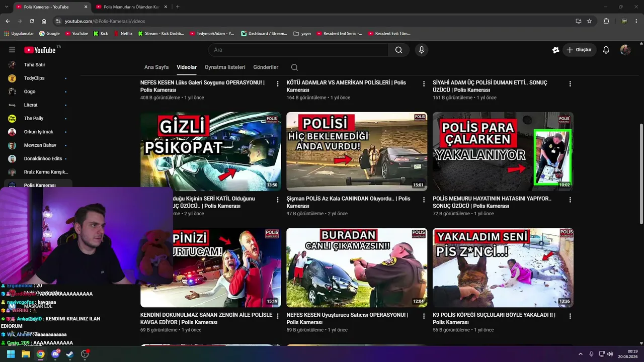644x362 pixels.
Task: Open File Explorer from taskbar
Action: pos(26,354)
